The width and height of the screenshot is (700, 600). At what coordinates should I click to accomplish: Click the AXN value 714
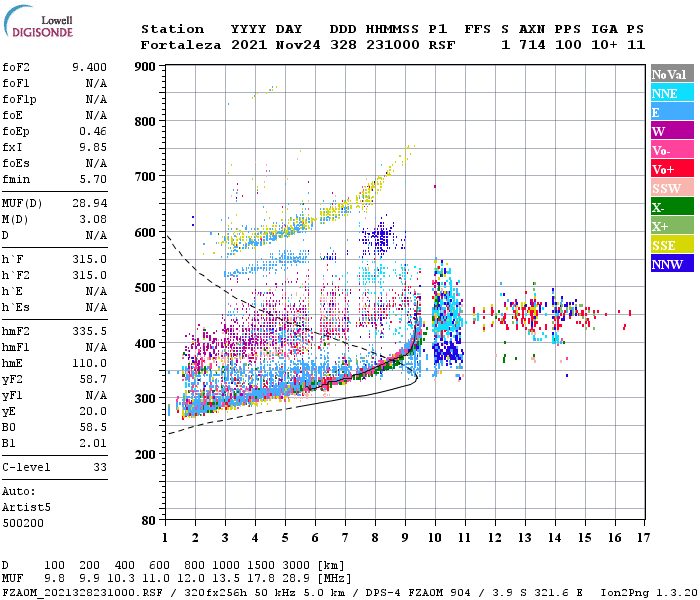tap(532, 45)
